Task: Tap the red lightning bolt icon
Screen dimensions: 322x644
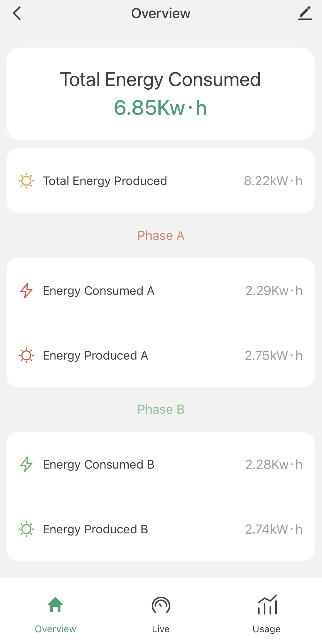Action: [x=26, y=291]
